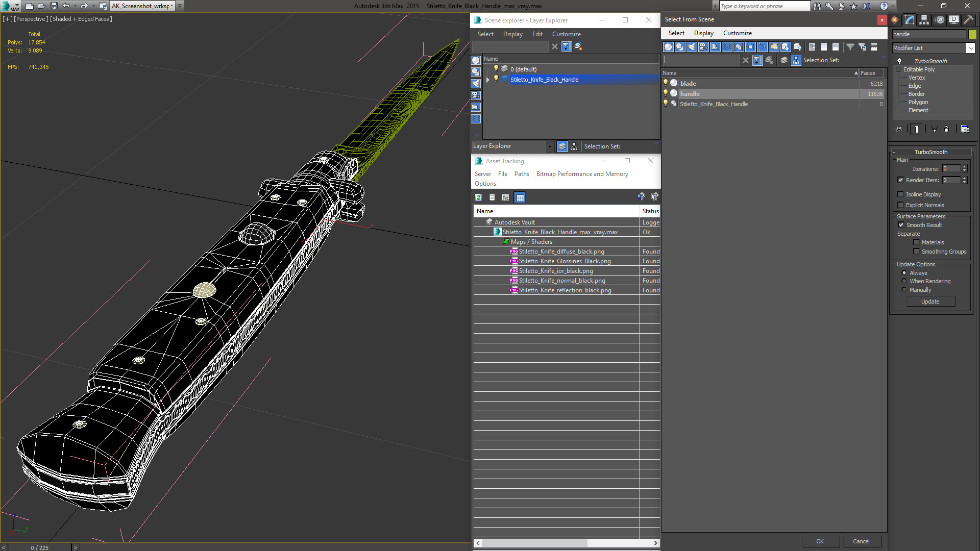Click OK in Select From Scene
Image resolution: width=980 pixels, height=551 pixels.
click(820, 541)
